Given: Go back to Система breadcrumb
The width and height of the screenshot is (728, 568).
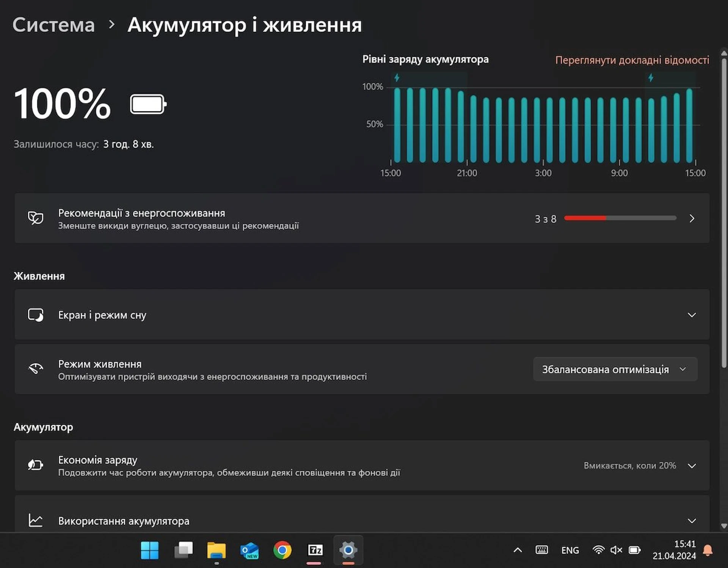Looking at the screenshot, I should [53, 25].
